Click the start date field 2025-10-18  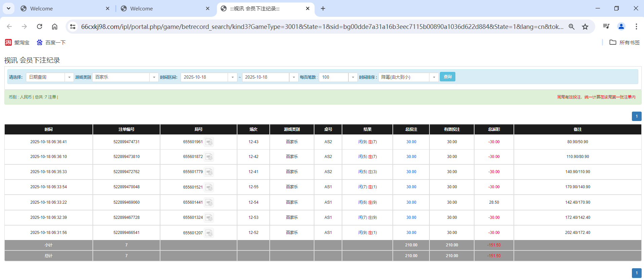(204, 77)
